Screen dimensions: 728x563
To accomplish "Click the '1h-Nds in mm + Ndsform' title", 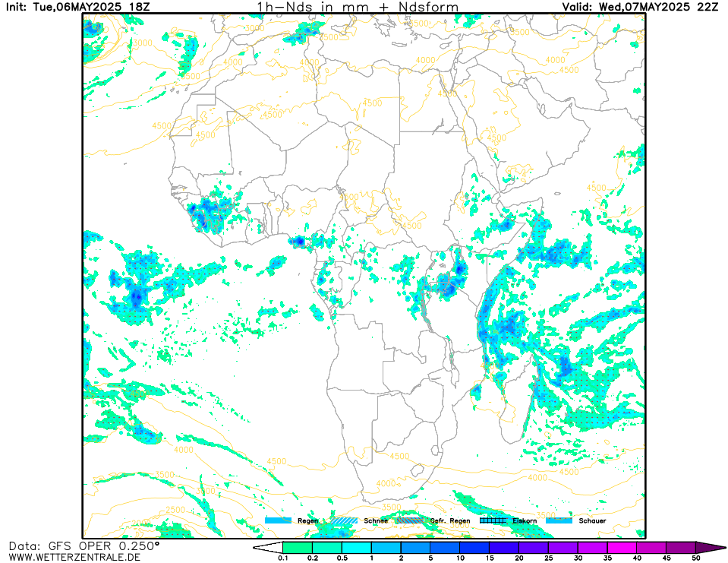I will click(358, 7).
